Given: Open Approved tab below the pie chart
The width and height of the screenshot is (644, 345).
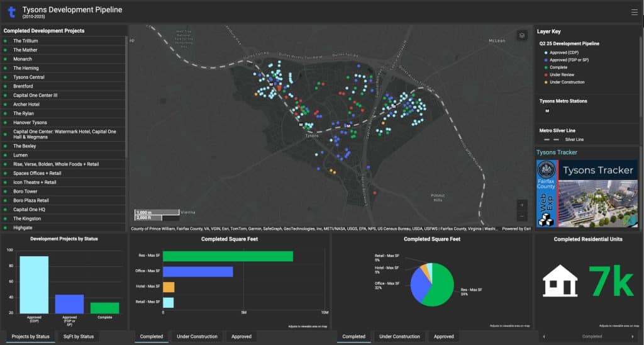Looking at the screenshot, I should [x=443, y=336].
